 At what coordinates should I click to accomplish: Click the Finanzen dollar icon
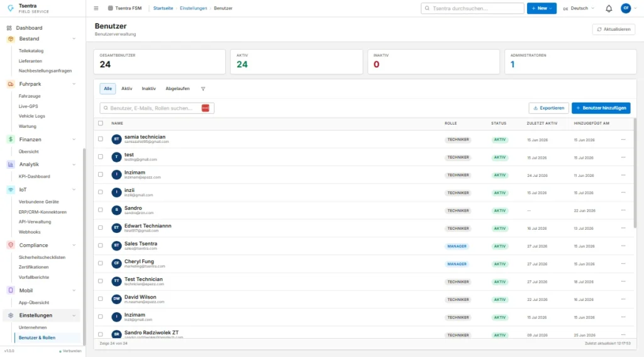pyautogui.click(x=11, y=139)
